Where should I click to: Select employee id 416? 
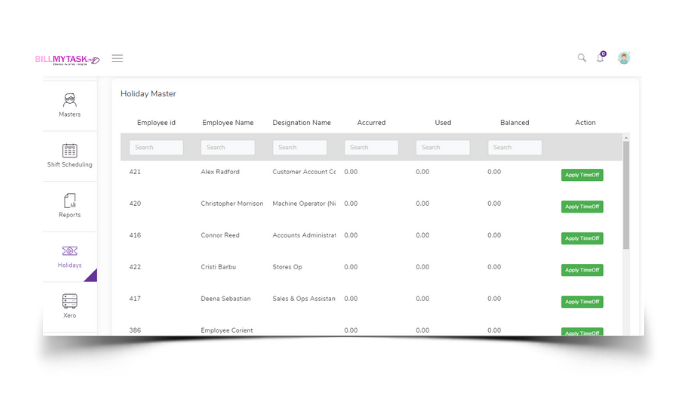135,235
